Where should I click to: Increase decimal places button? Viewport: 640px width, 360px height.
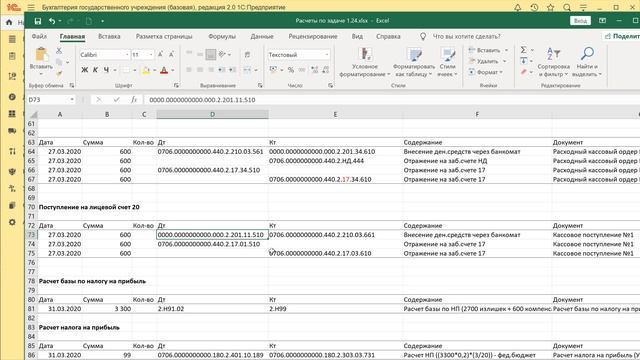[314, 70]
